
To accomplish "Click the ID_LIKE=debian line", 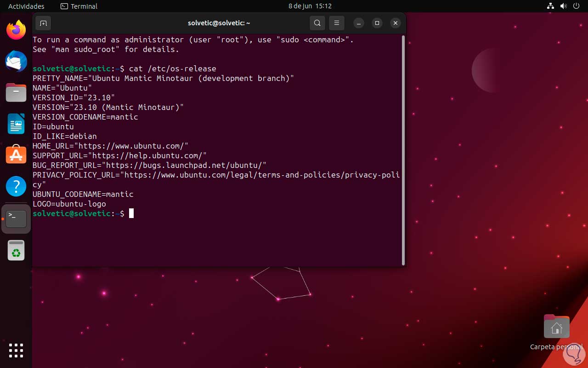I will point(65,136).
